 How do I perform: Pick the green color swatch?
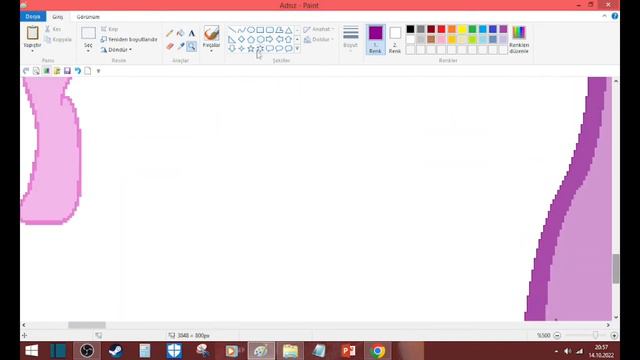[x=472, y=29]
